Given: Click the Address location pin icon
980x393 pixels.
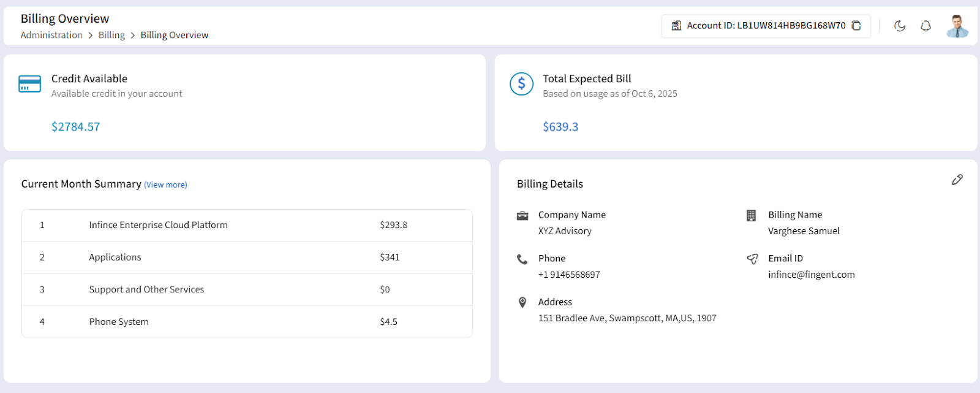Looking at the screenshot, I should pos(522,302).
